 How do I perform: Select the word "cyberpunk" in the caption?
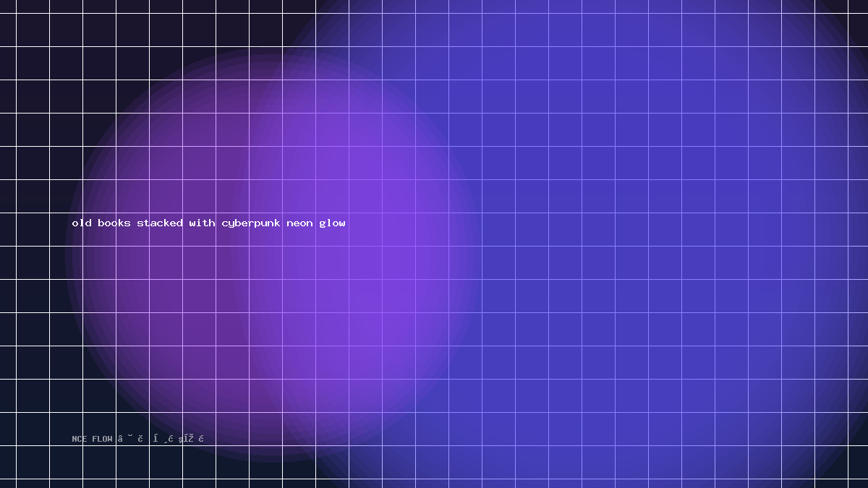[251, 223]
